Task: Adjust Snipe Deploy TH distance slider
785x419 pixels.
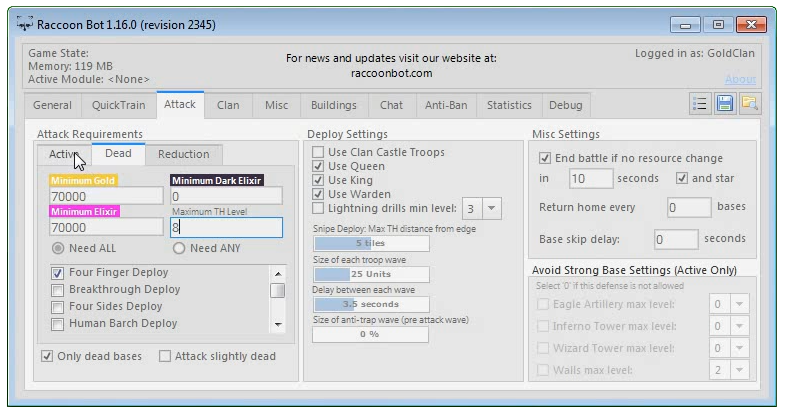Action: tap(371, 243)
